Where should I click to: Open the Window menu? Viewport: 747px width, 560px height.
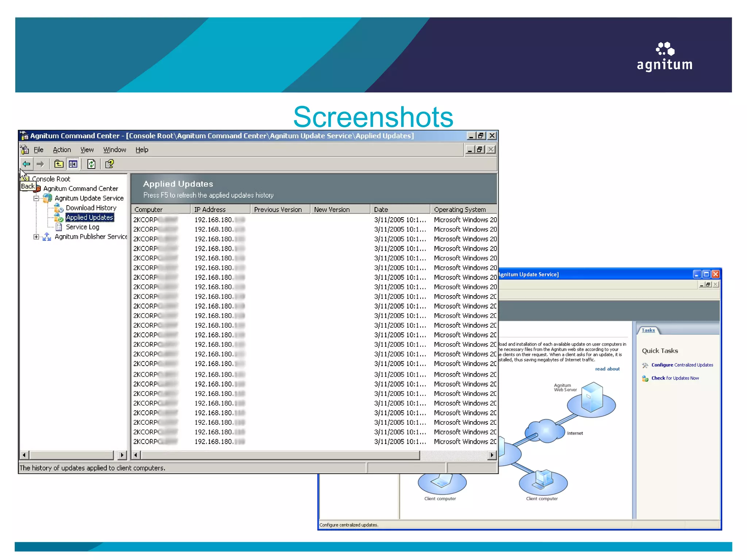coord(115,150)
